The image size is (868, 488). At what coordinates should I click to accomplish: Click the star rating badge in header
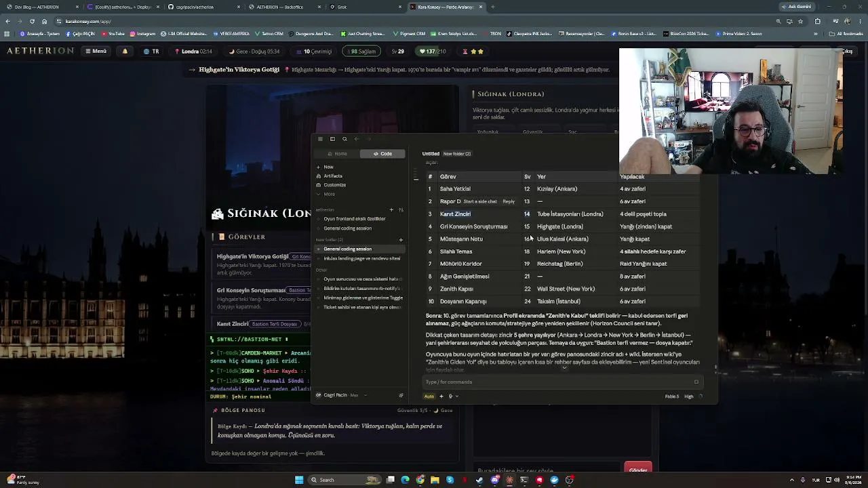point(473,51)
